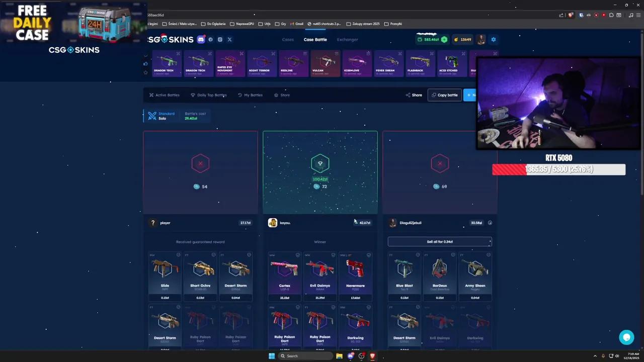Image resolution: width=644 pixels, height=362 pixels.
Task: Open the Store section with gift icon
Action: 282,95
